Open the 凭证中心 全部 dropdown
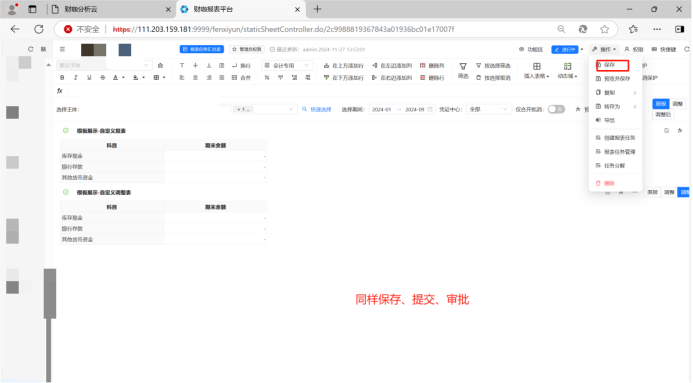Image resolution: width=693 pixels, height=383 pixels. pos(488,109)
